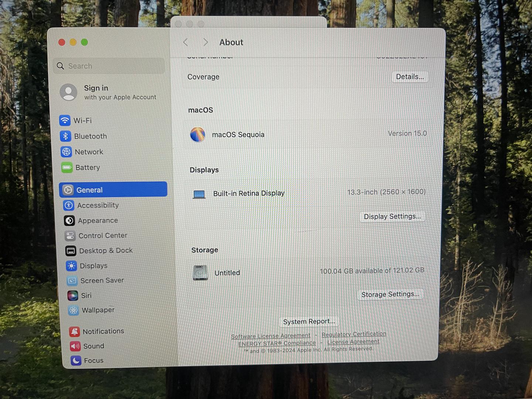Open the Desktop & Dock icon
This screenshot has height=399, width=532.
click(x=71, y=251)
